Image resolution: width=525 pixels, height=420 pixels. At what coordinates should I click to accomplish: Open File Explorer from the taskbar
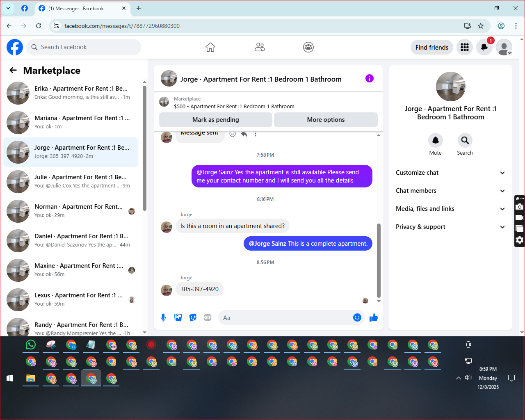31,378
